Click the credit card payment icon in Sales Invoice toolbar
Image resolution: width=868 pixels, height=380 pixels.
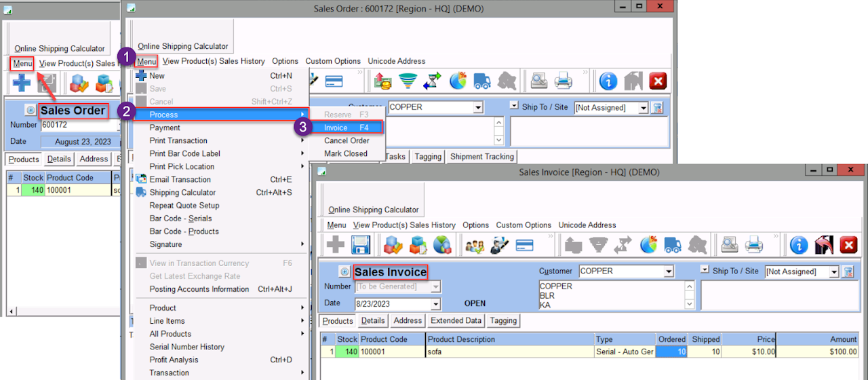[x=525, y=245]
